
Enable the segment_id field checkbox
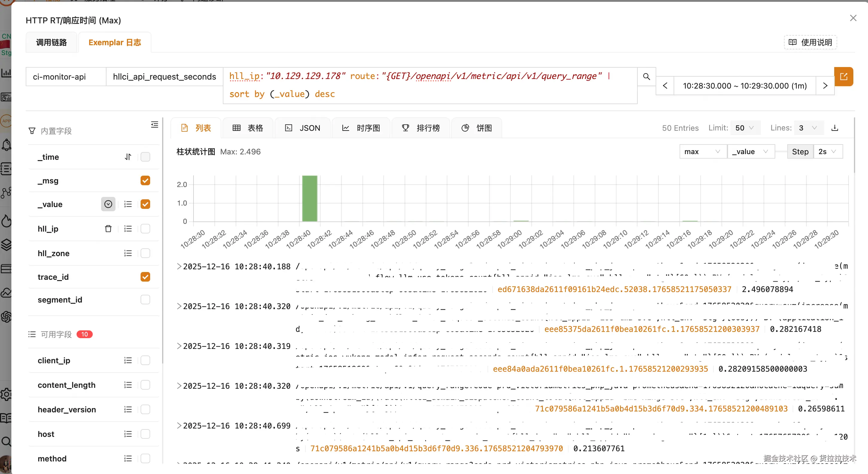[145, 300]
